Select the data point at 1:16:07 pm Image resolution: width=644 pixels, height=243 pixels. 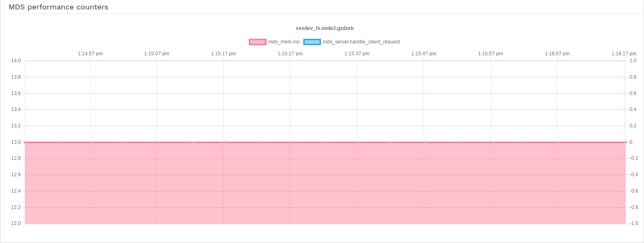pyautogui.click(x=559, y=142)
